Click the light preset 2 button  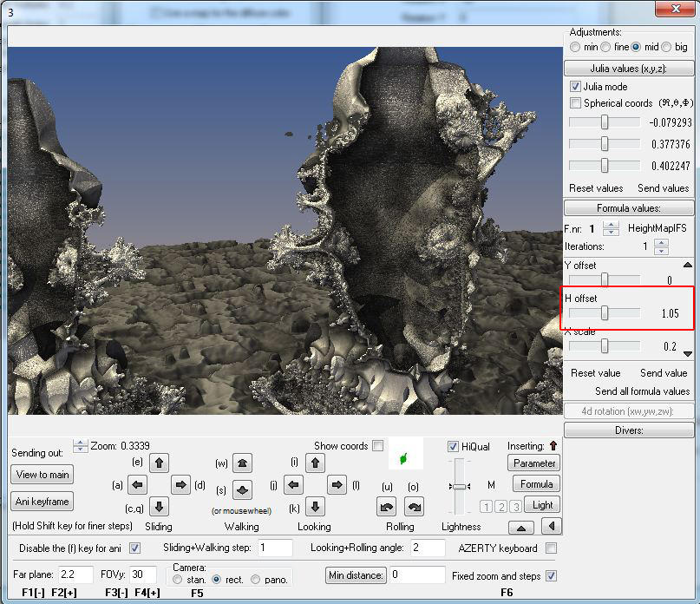point(501,507)
